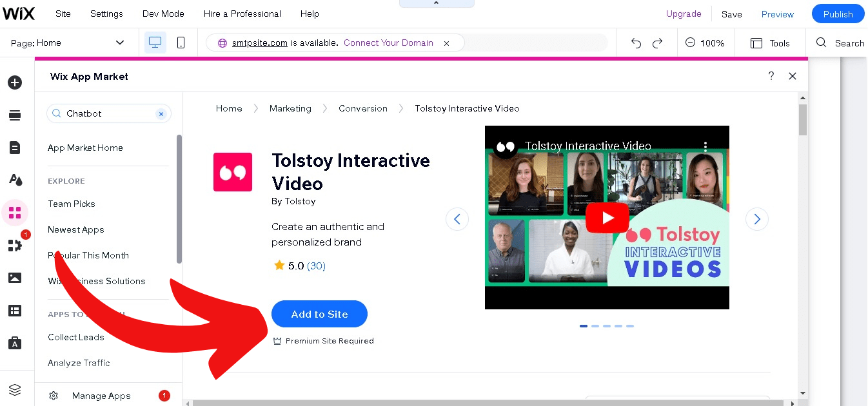Image resolution: width=868 pixels, height=406 pixels.
Task: Dismiss the domain suggestion banner
Action: [x=446, y=43]
